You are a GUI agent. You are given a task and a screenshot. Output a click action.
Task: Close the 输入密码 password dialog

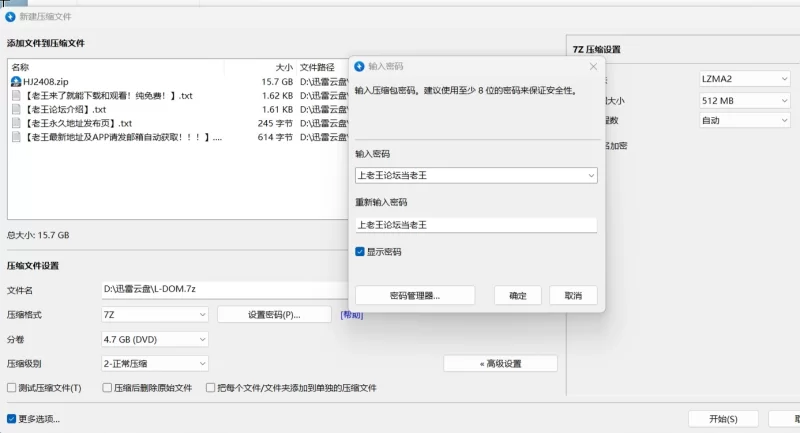click(x=593, y=66)
